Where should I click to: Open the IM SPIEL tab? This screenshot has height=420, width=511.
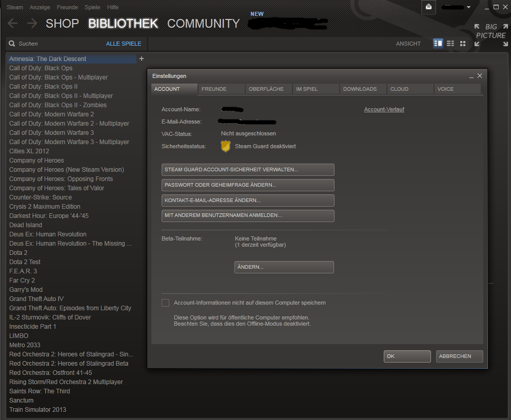click(316, 89)
